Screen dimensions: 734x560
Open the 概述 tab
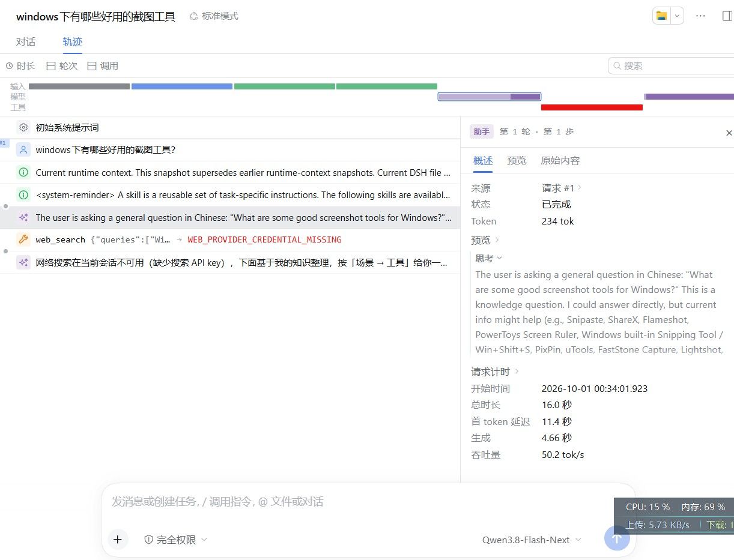coord(483,160)
